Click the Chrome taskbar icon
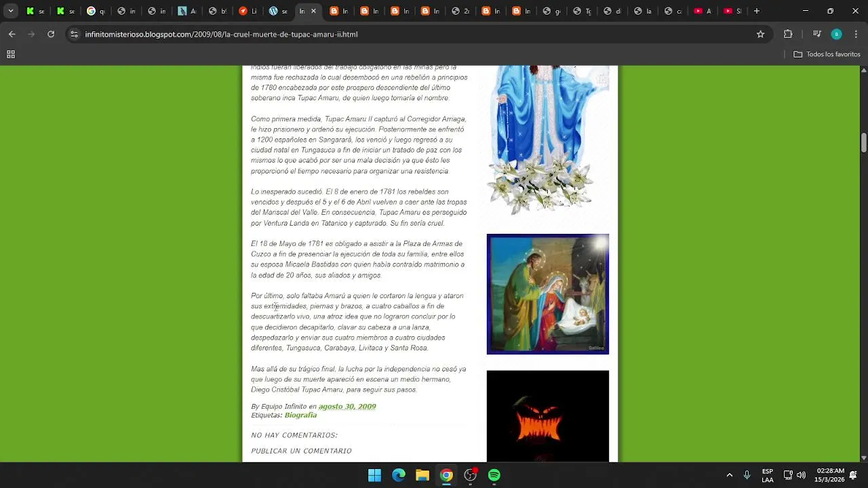 446,475
